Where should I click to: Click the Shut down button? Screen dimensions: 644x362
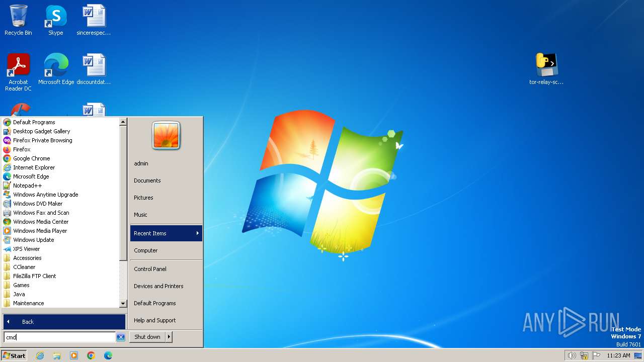click(147, 337)
